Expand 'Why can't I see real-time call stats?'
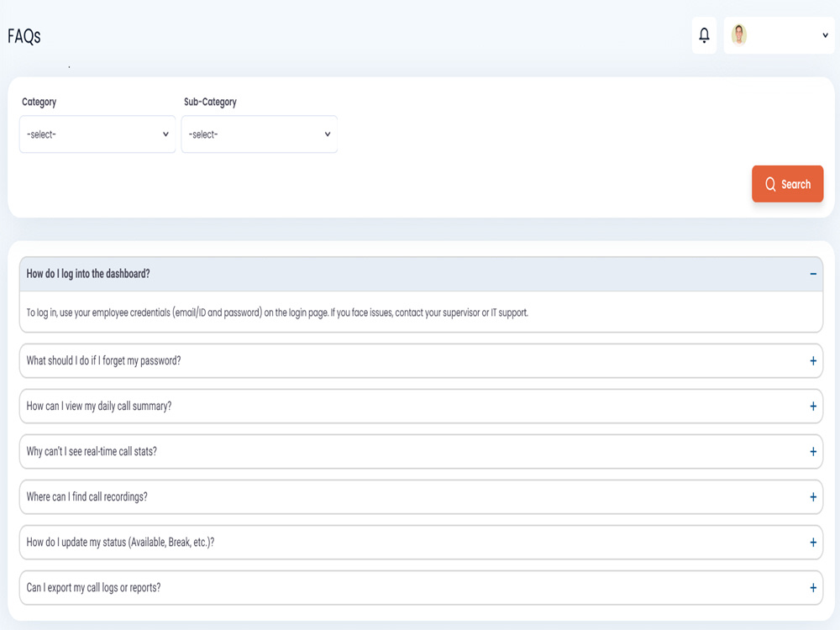The image size is (840, 630). (x=421, y=452)
